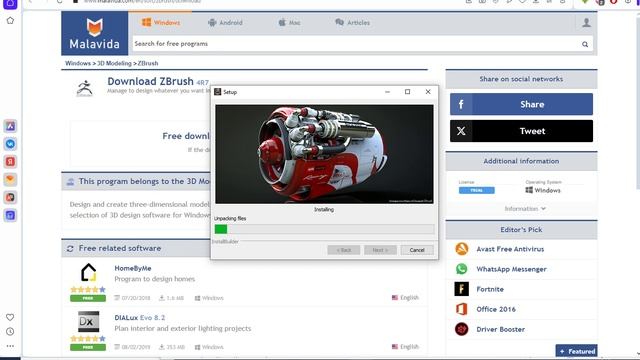Cancel the Setup installation
This screenshot has height=360, width=640.
[x=417, y=250]
